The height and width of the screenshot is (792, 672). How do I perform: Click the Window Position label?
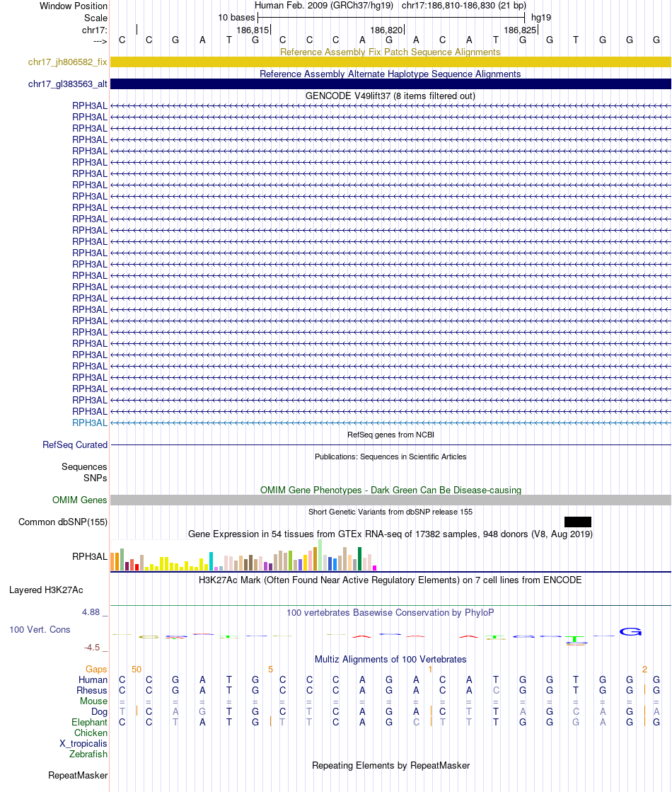coord(73,6)
